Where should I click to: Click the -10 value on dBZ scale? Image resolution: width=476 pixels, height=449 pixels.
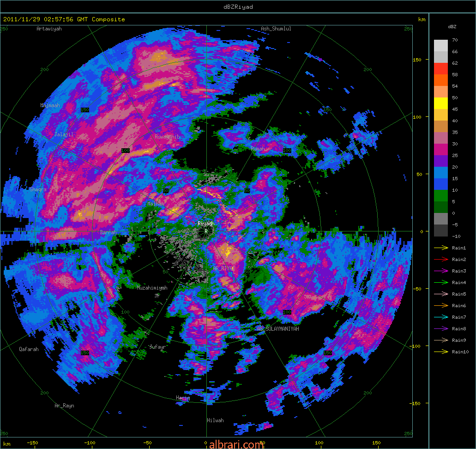point(456,236)
